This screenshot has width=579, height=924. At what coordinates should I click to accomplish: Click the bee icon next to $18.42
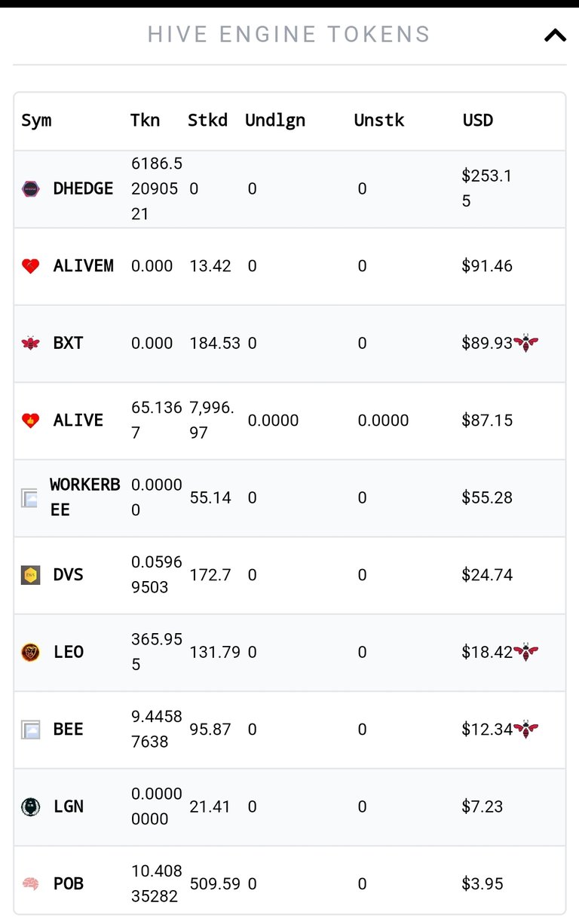pyautogui.click(x=525, y=652)
